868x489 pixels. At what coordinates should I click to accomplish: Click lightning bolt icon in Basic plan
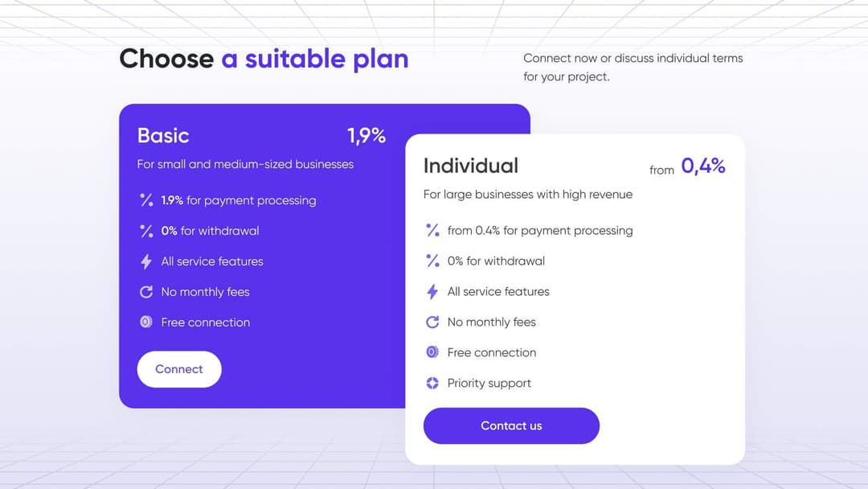click(146, 261)
